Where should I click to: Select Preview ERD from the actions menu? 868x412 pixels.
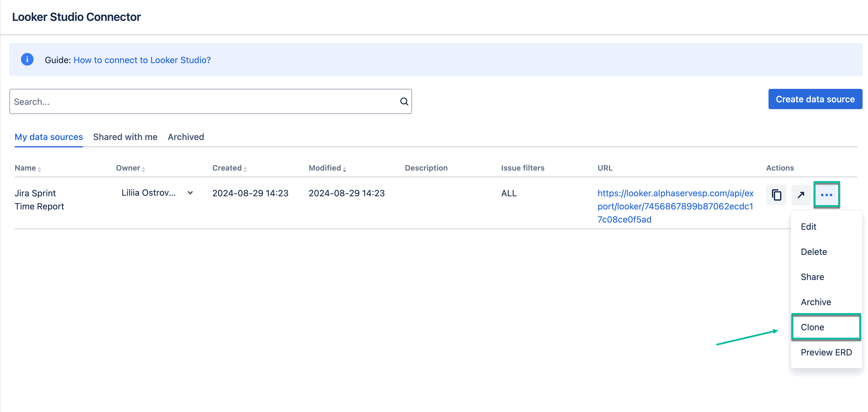coord(826,352)
